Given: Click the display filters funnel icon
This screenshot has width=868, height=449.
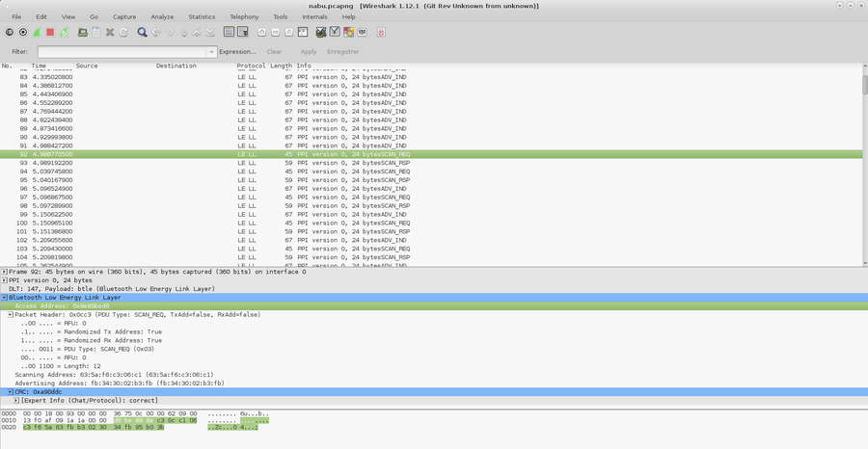Looking at the screenshot, I should [x=334, y=32].
